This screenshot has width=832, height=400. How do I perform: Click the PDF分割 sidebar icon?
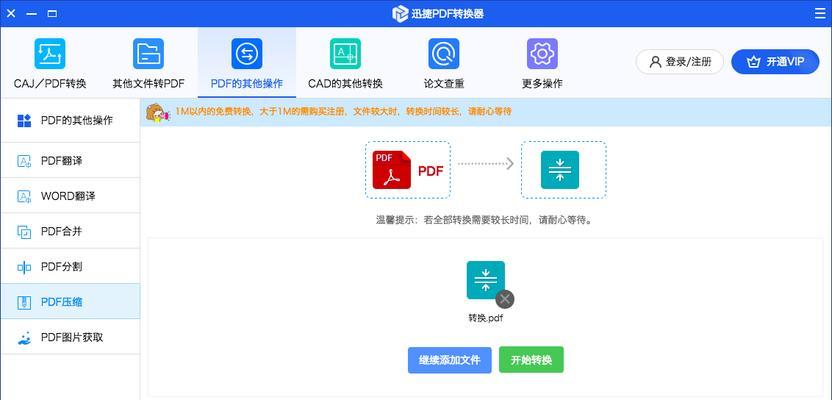coord(24,267)
